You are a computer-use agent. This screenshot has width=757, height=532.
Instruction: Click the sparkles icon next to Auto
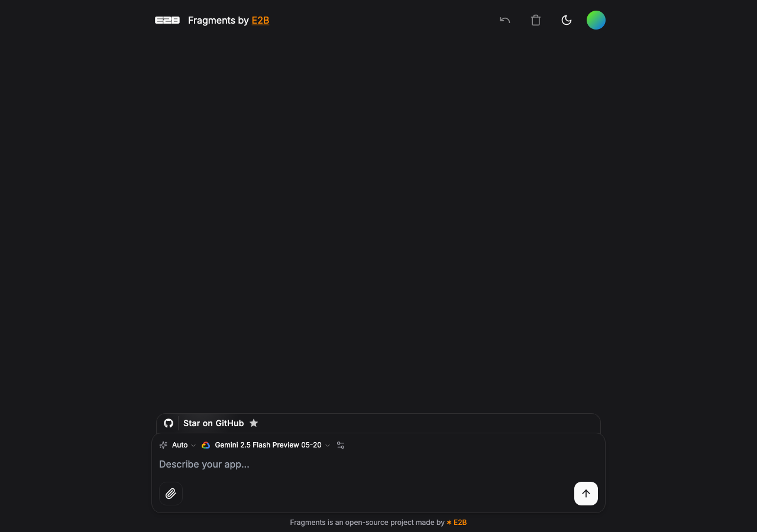[x=163, y=445]
